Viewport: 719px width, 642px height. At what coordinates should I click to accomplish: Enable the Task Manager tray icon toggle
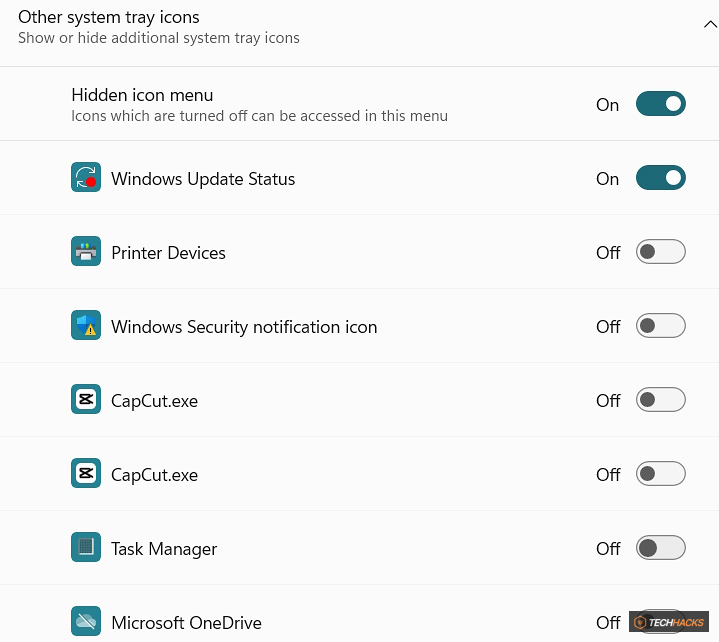[660, 548]
